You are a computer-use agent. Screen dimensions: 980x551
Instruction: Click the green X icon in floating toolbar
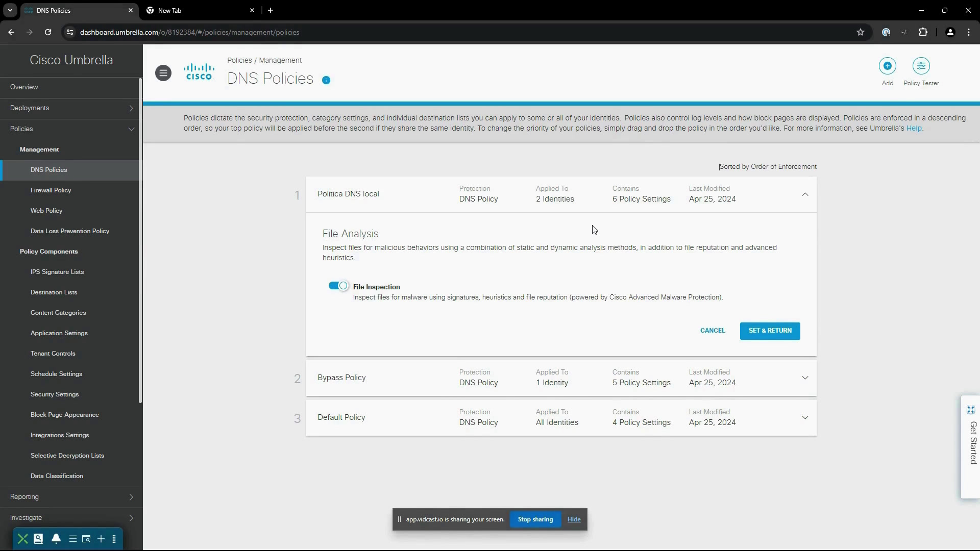pos(22,539)
